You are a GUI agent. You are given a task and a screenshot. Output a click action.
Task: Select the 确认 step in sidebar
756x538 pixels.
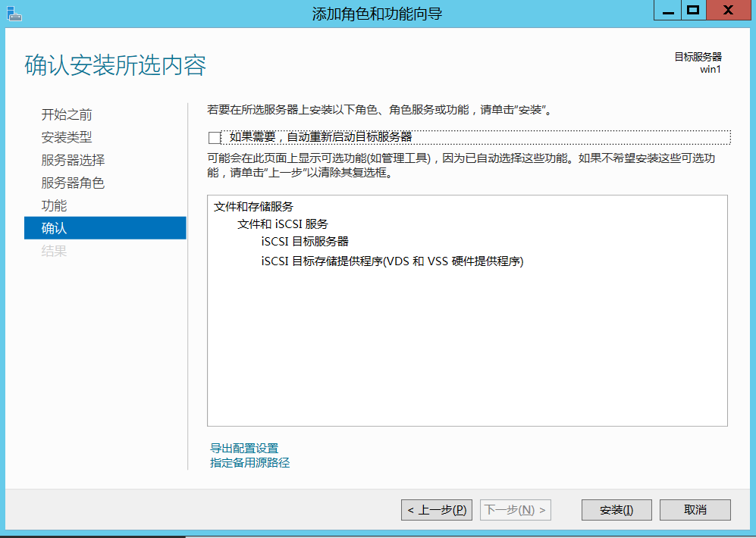pyautogui.click(x=105, y=228)
